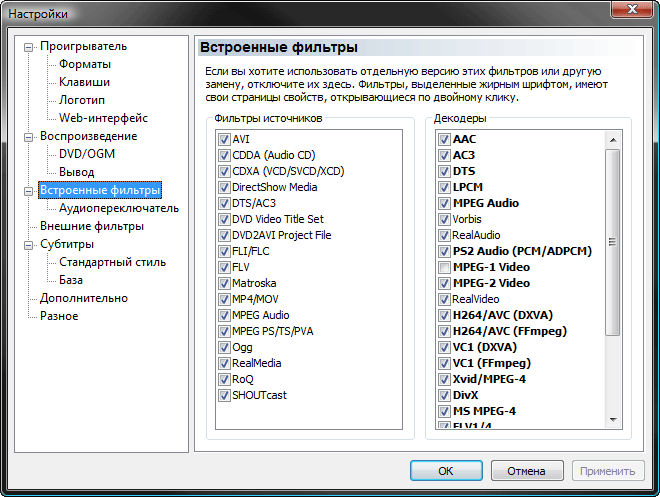The height and width of the screenshot is (497, 660).
Task: Select Внешние фильтры in the tree
Action: [92, 226]
